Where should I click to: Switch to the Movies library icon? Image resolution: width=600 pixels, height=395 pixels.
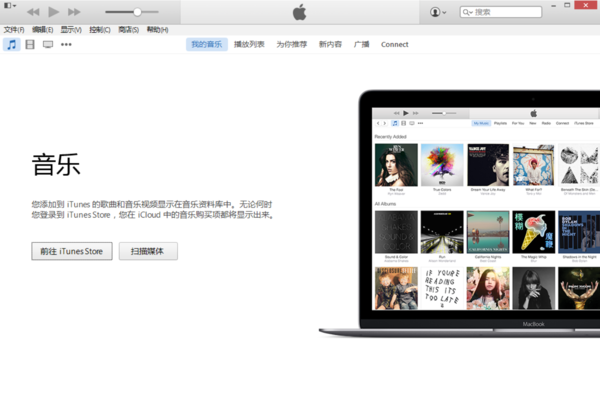point(30,44)
